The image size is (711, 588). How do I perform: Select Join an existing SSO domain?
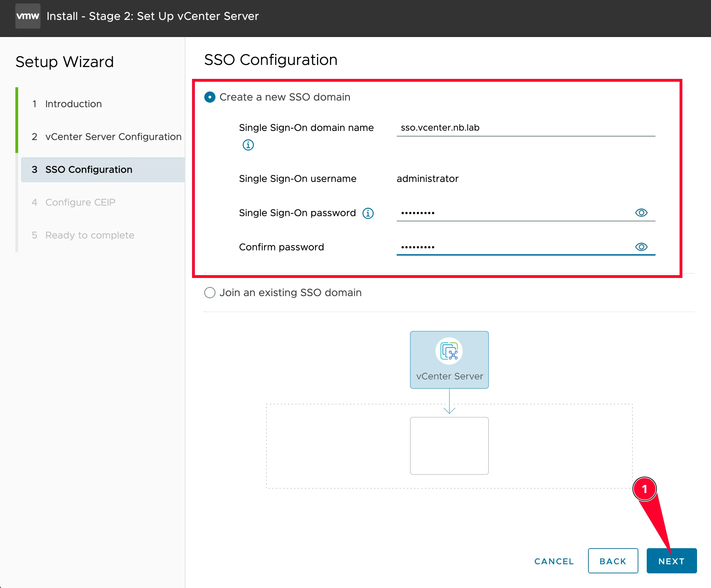(210, 293)
